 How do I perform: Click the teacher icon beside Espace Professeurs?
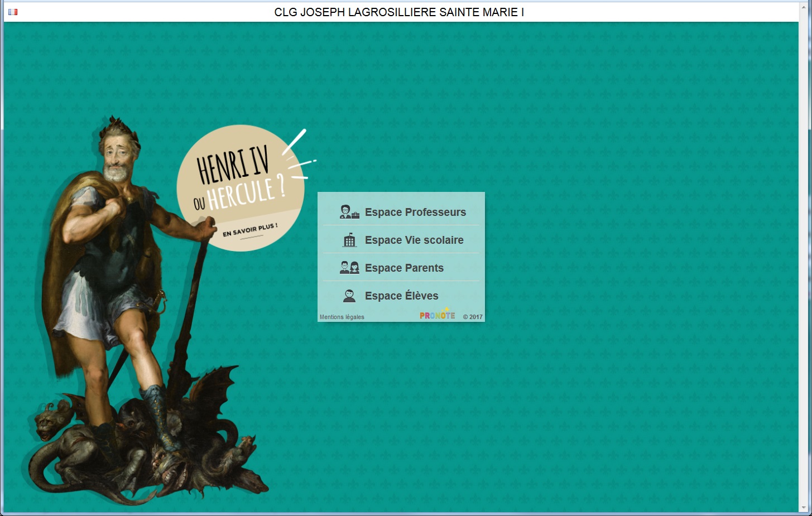(x=349, y=212)
